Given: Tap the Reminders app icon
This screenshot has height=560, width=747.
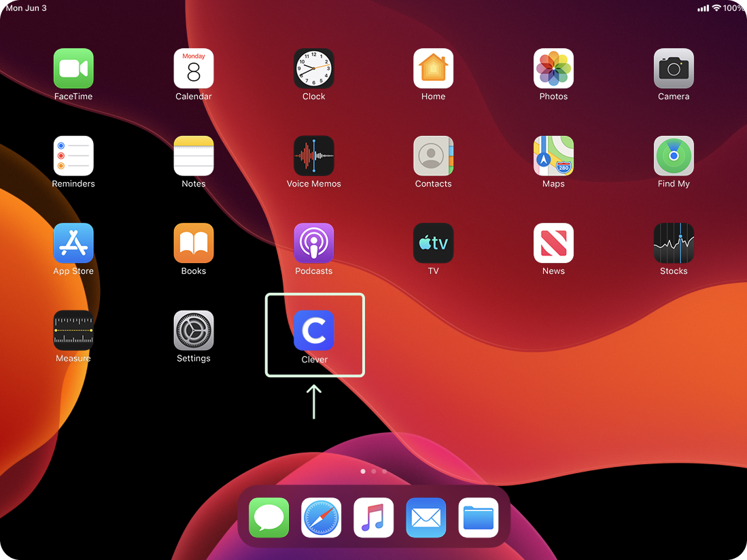Looking at the screenshot, I should [x=73, y=156].
